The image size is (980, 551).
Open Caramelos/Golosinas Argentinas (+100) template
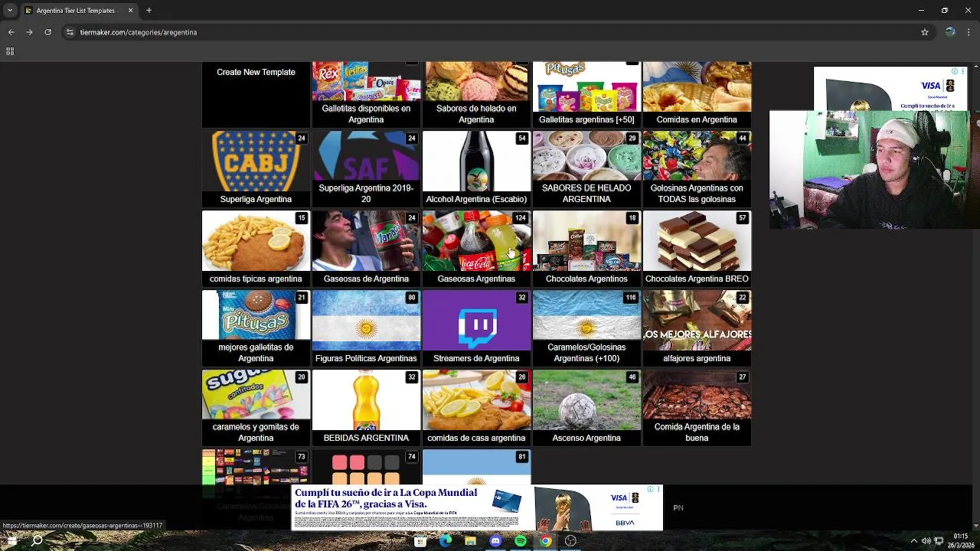(586, 328)
